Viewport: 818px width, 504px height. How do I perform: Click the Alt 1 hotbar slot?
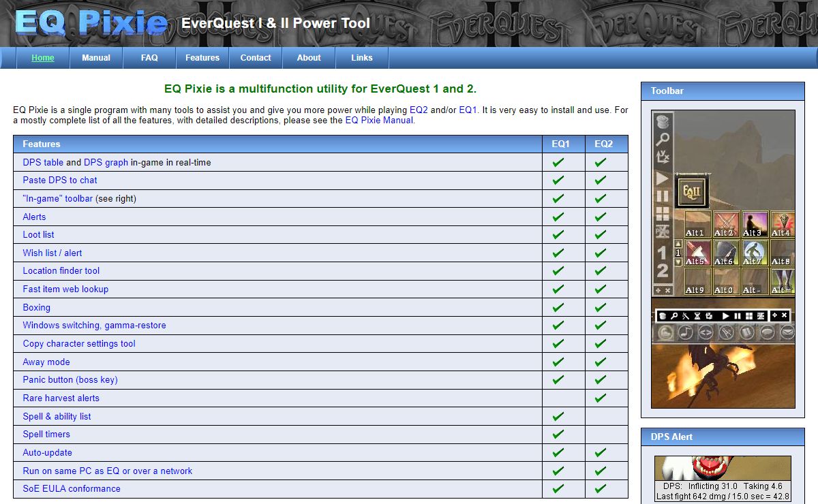(699, 224)
